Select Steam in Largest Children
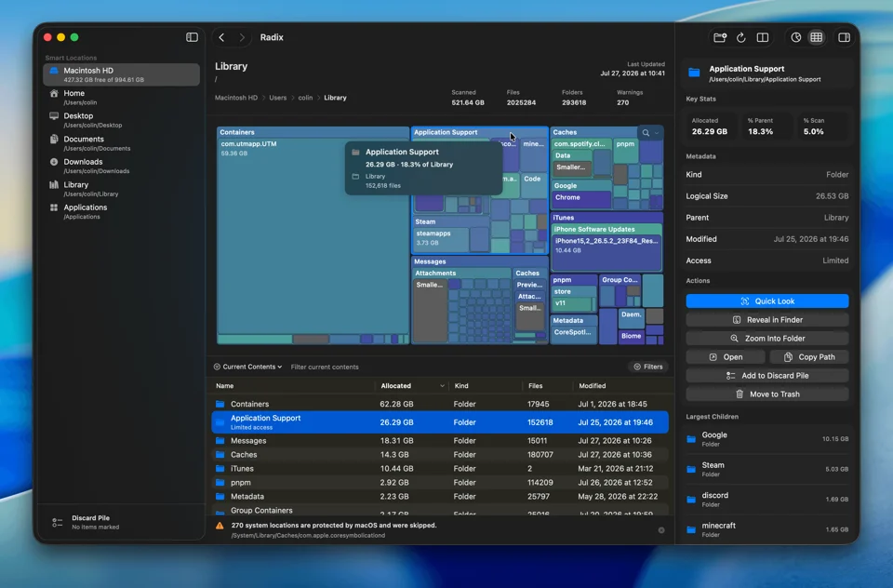The image size is (893, 588). click(x=767, y=469)
